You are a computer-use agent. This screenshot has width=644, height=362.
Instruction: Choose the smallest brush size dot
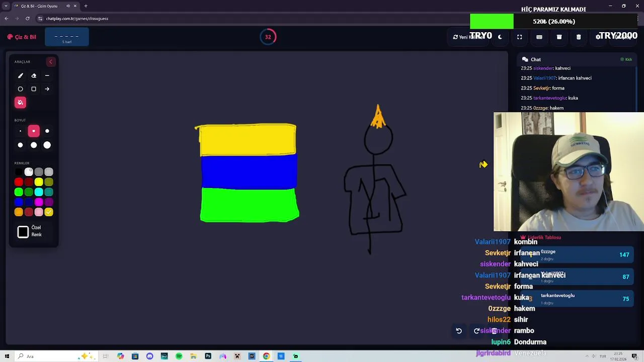(x=20, y=131)
